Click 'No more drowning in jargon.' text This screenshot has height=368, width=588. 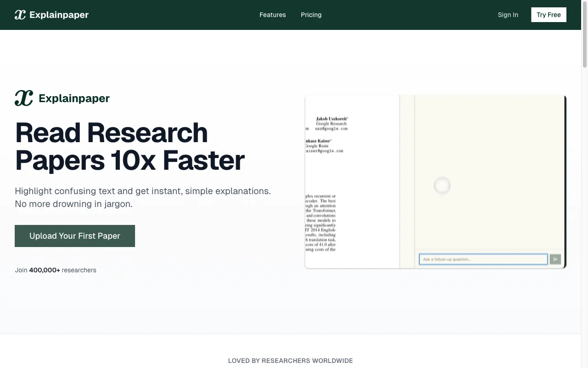pos(73,204)
